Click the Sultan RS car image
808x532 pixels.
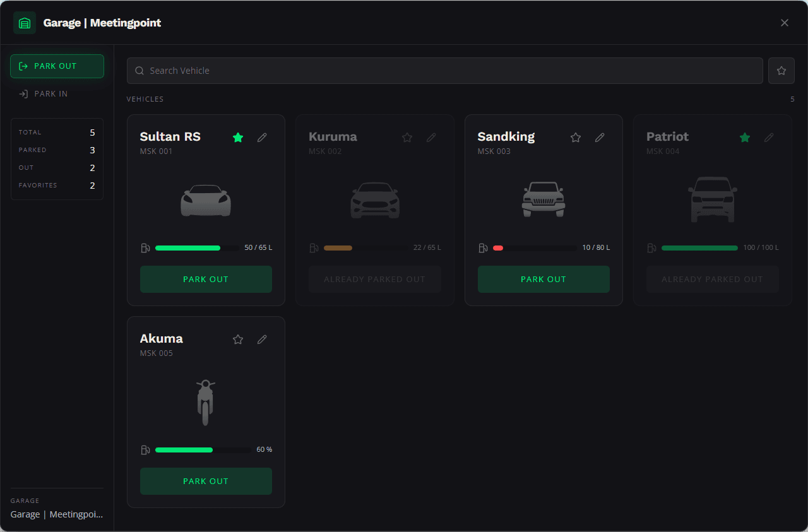tap(206, 200)
